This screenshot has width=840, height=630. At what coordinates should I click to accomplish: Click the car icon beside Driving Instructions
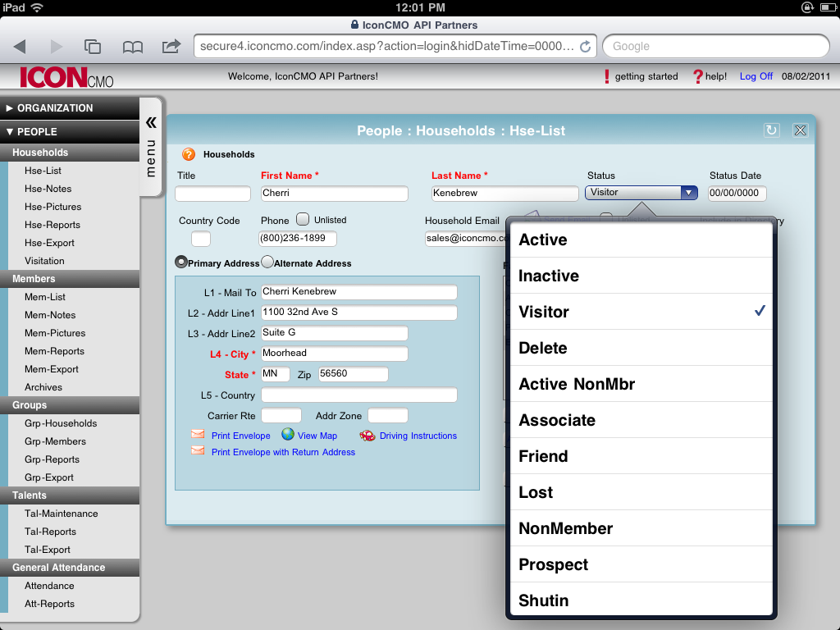tap(367, 435)
